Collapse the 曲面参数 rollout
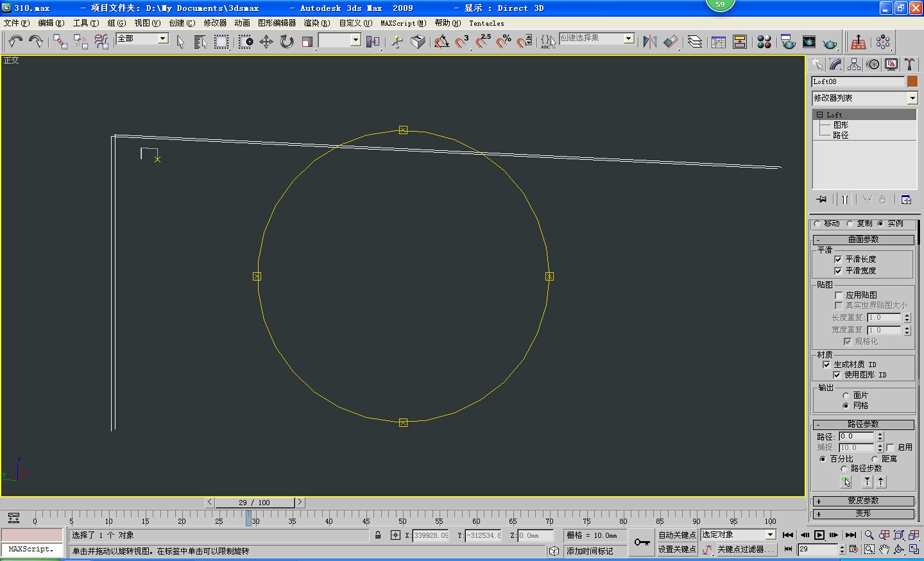The width and height of the screenshot is (924, 561). 863,239
